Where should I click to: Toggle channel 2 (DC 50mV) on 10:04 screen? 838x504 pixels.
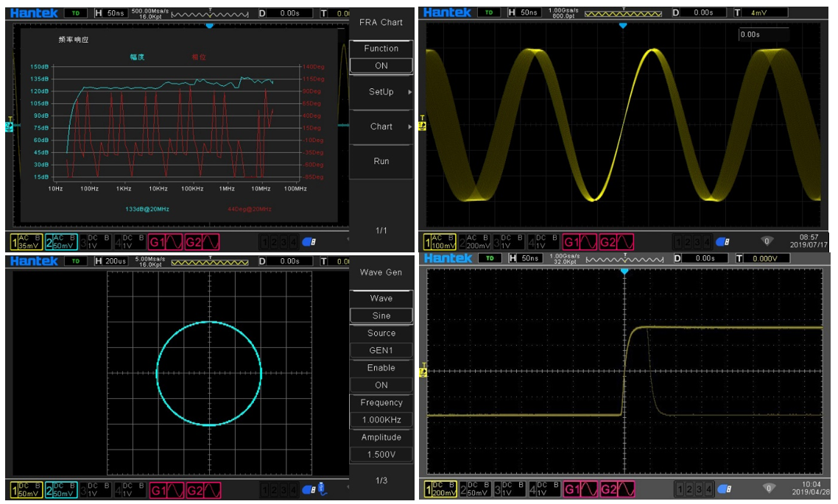tap(476, 489)
